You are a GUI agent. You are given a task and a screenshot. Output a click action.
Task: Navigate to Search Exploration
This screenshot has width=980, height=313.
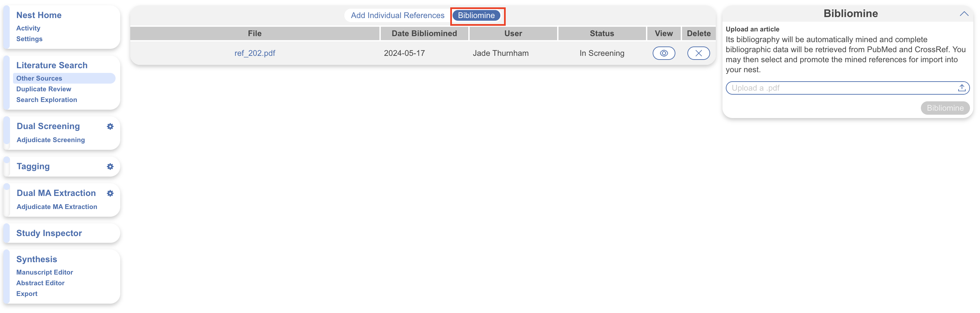click(x=46, y=100)
